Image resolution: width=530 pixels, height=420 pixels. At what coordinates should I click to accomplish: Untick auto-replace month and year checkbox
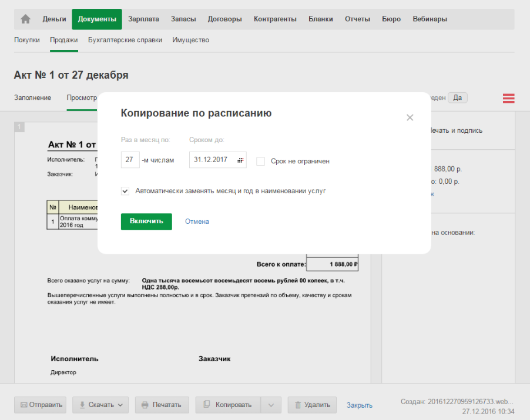[125, 191]
